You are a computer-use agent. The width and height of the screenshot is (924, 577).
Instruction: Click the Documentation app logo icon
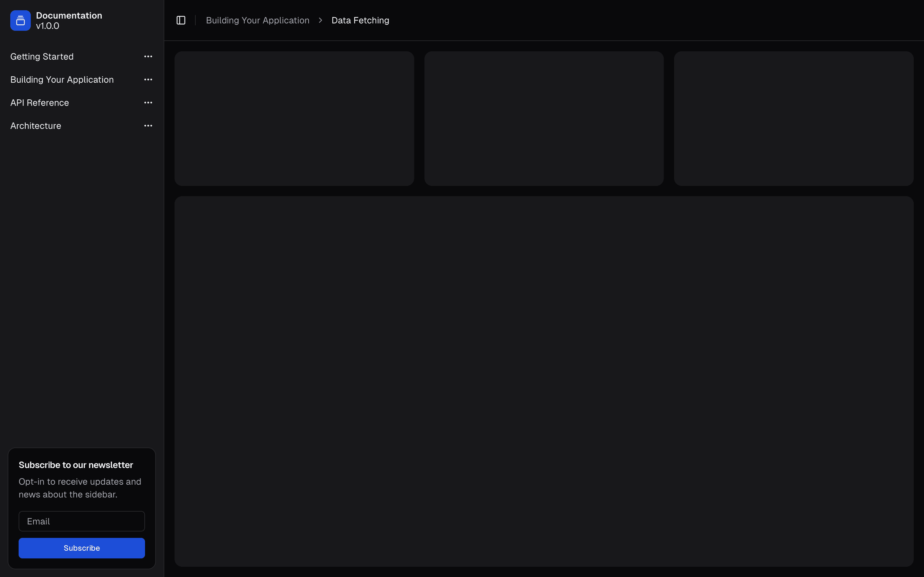[x=20, y=20]
